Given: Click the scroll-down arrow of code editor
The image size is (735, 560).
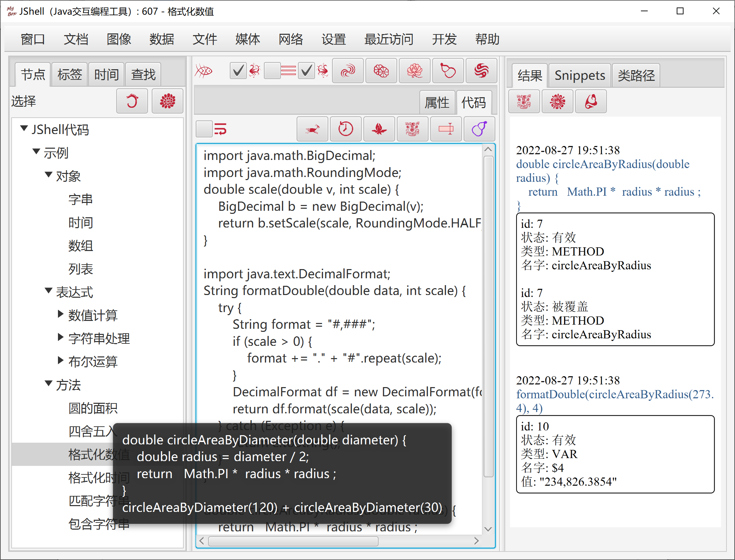Looking at the screenshot, I should pos(488,529).
